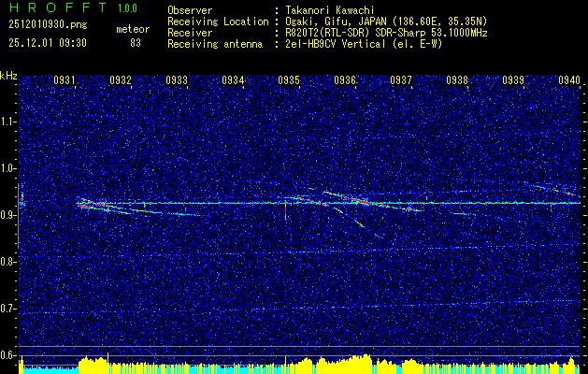
Task: Click the 0935 time marker
Action: 289,79
